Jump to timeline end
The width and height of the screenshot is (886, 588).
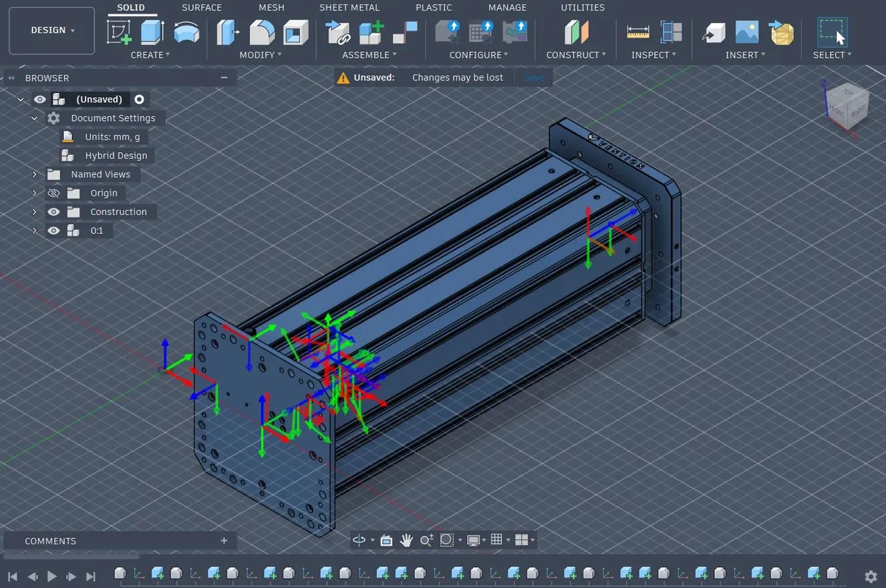pyautogui.click(x=91, y=576)
